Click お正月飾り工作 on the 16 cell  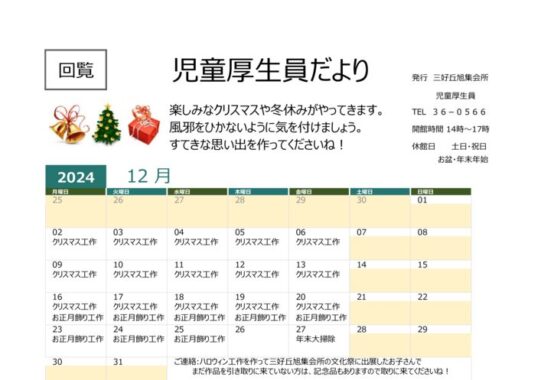[78, 317]
